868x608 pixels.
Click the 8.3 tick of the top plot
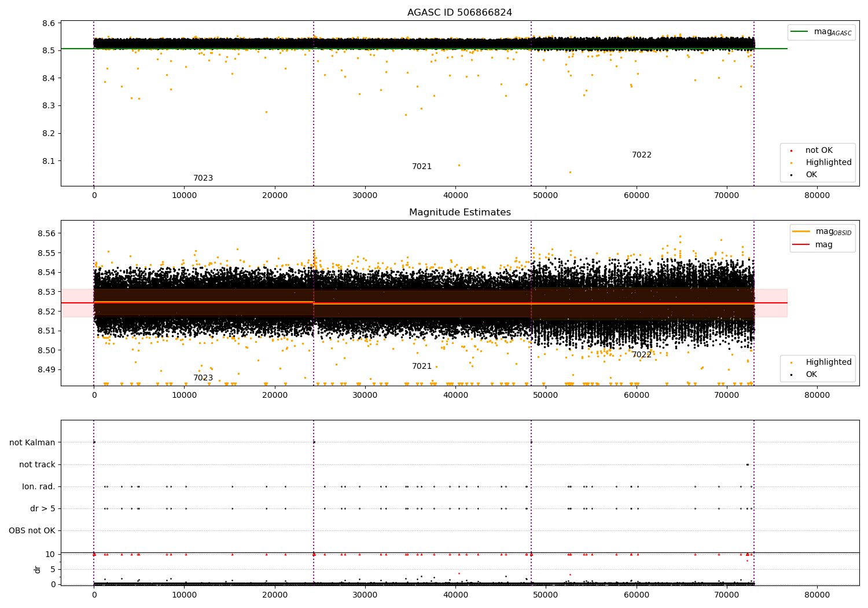[x=49, y=106]
